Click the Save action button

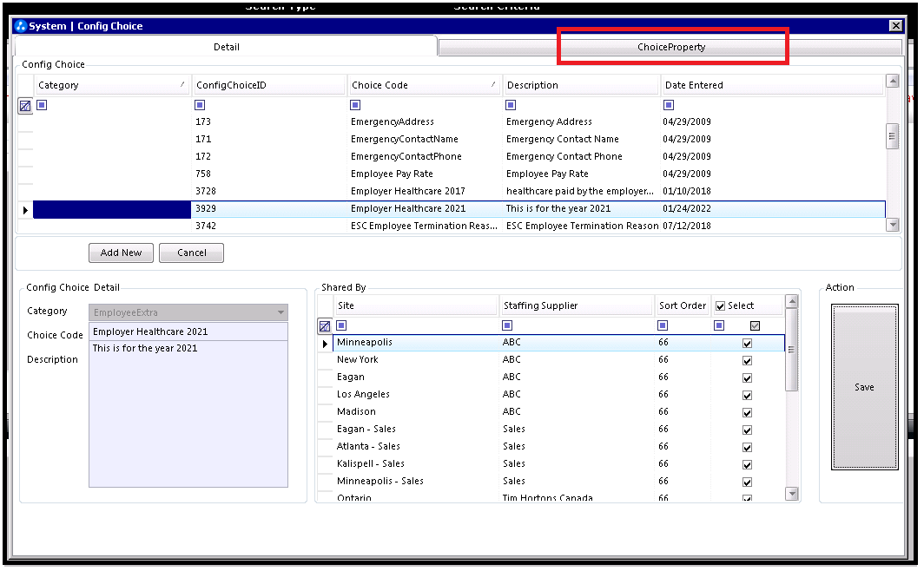coord(864,387)
